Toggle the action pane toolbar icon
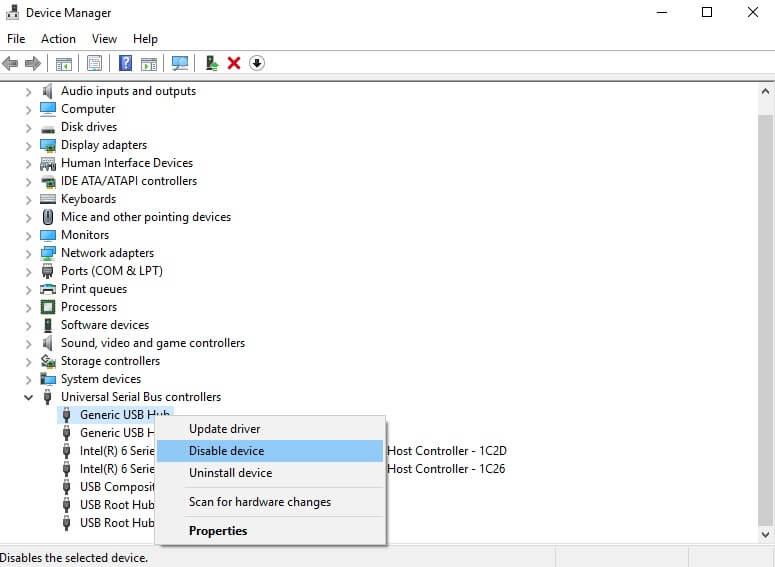This screenshot has height=567, width=775. [x=149, y=63]
